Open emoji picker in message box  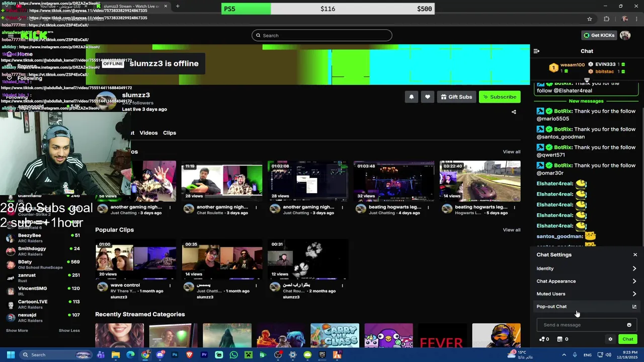(x=629, y=325)
